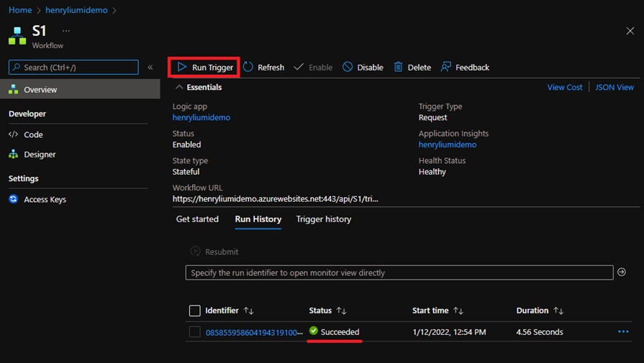
Task: Click the 4.56 Seconds duration cell
Action: coord(539,332)
